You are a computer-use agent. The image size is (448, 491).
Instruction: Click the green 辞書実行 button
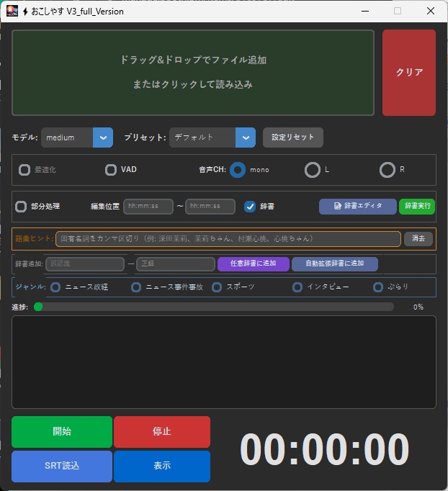click(417, 207)
